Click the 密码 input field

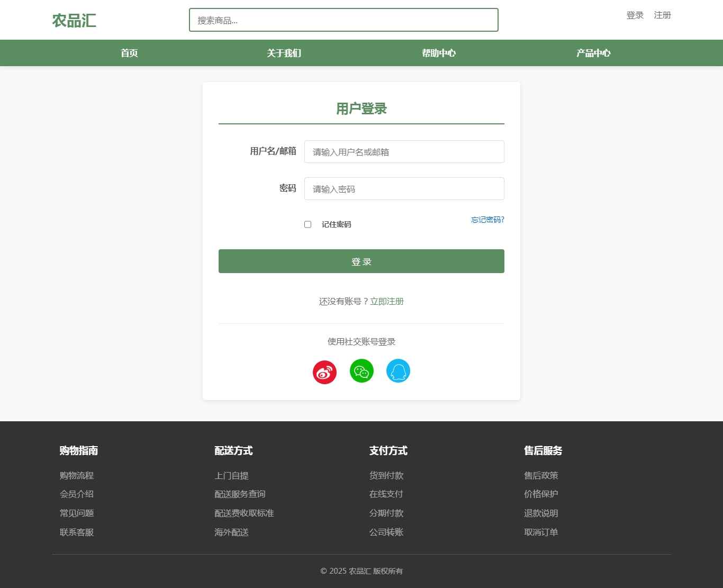pos(404,189)
